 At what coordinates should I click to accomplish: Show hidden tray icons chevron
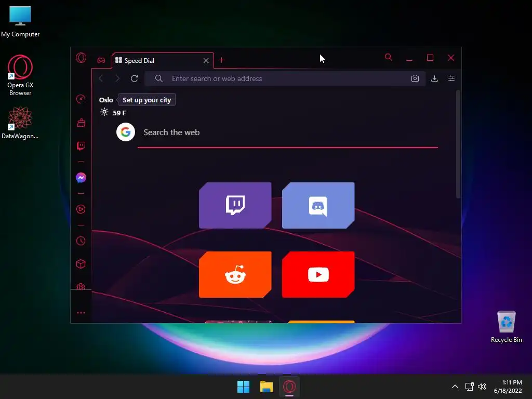click(x=455, y=387)
